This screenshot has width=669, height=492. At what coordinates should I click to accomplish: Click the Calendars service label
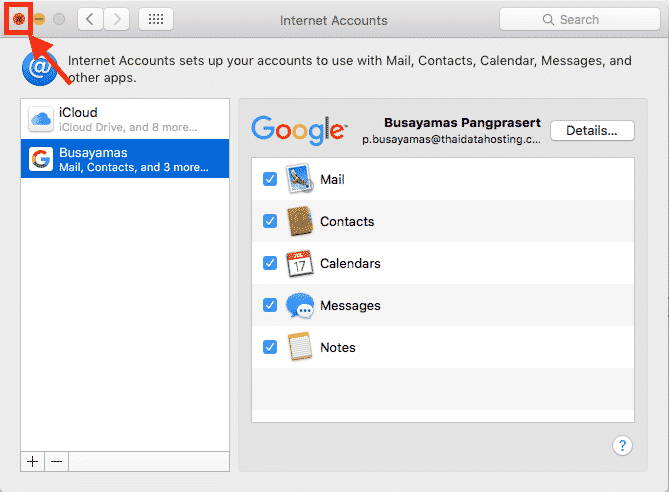coord(350,264)
